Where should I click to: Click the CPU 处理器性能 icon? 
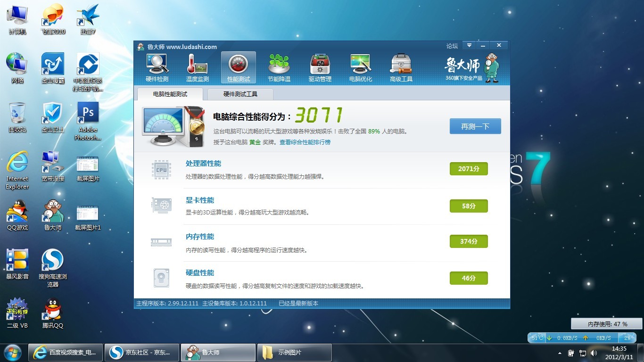tap(161, 169)
